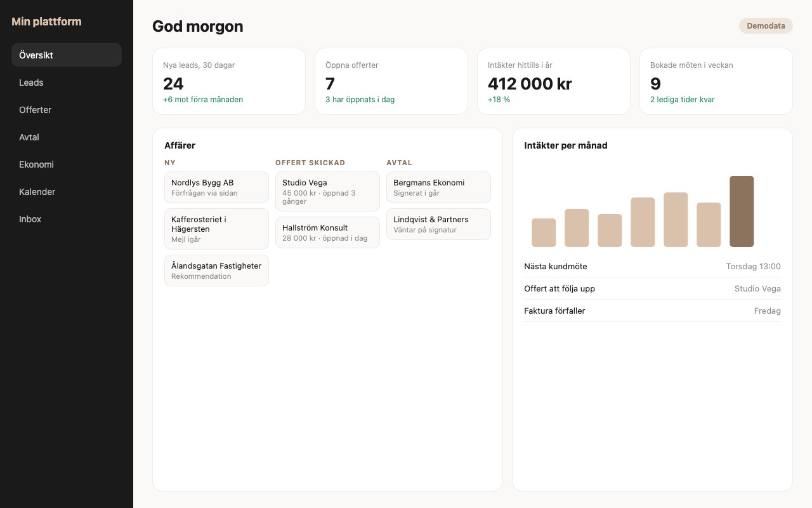Image resolution: width=812 pixels, height=508 pixels.
Task: Click the Faktura förfaller row
Action: click(x=652, y=311)
